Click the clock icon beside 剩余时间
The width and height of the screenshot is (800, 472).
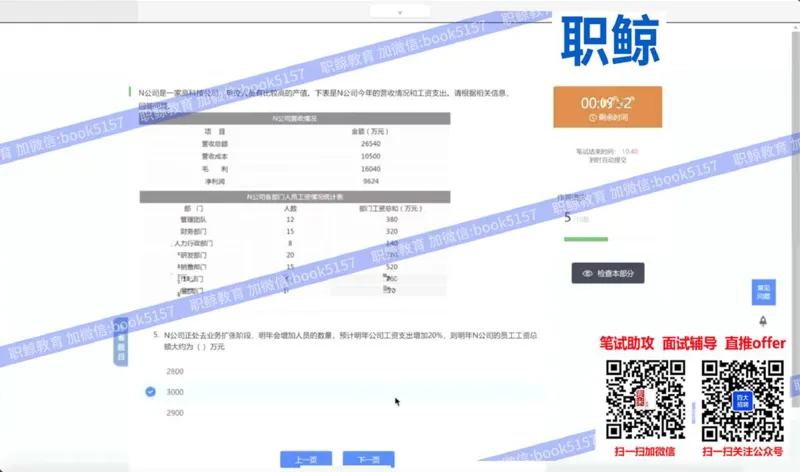[592, 118]
